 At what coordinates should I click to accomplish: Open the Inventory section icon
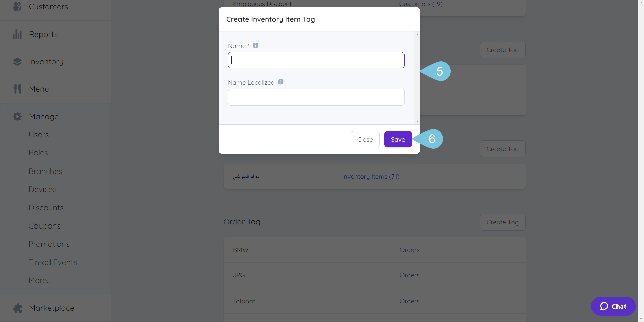click(x=17, y=61)
